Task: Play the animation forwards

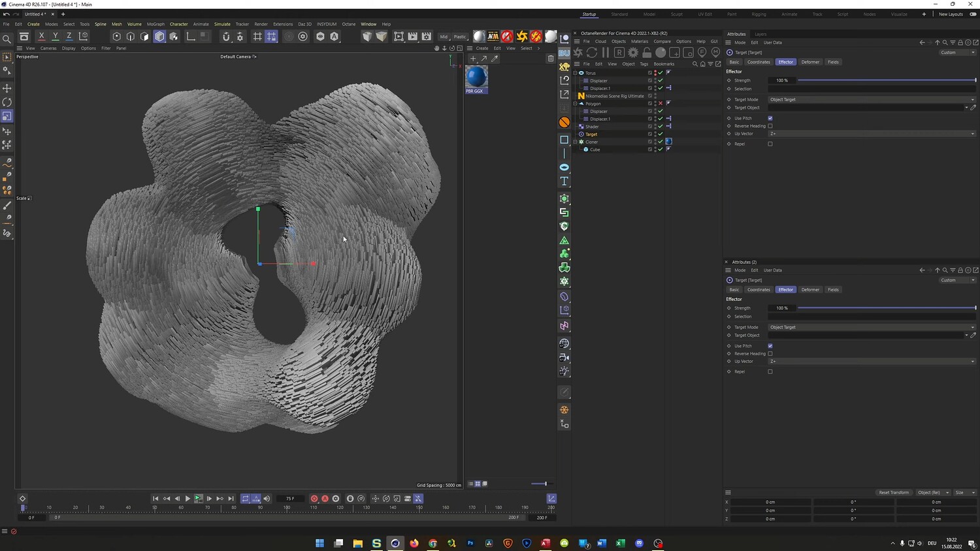Action: coord(188,499)
